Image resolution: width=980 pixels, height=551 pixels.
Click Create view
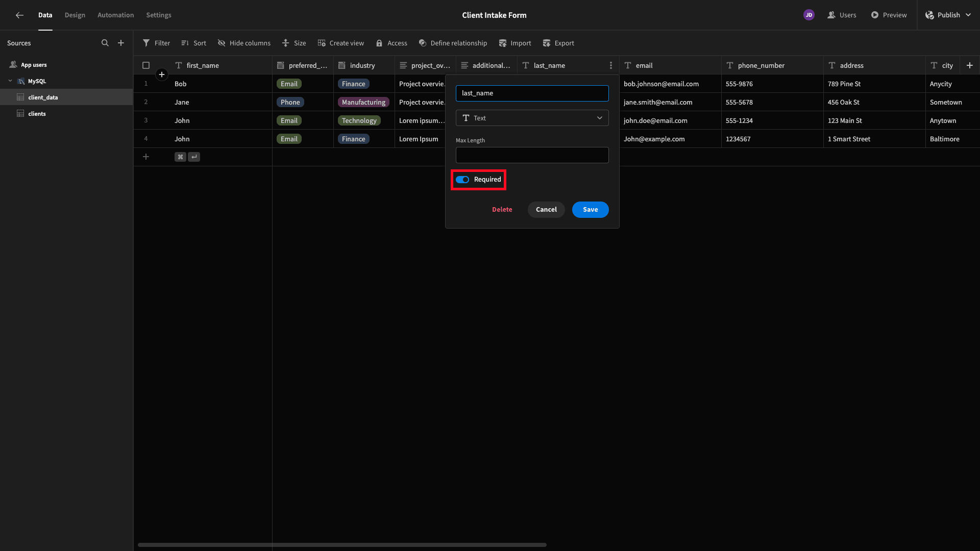click(340, 43)
